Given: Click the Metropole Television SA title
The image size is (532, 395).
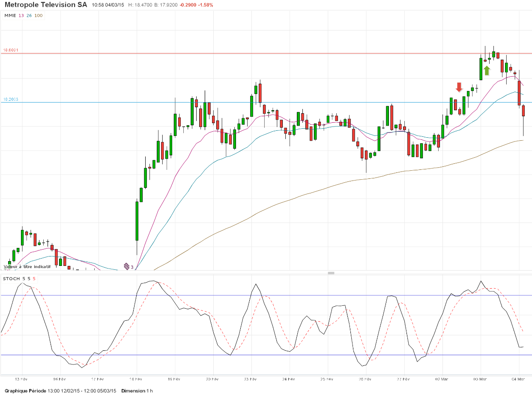Looking at the screenshot, I should (x=46, y=5).
